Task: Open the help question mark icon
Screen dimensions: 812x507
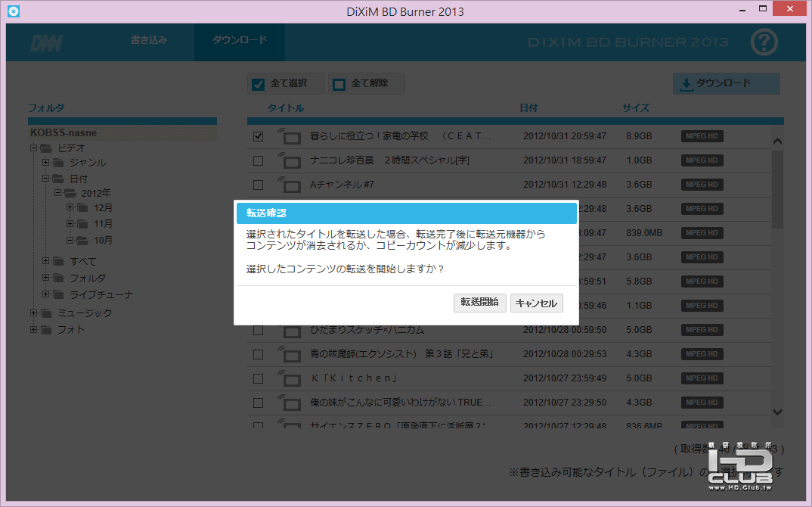Action: pyautogui.click(x=764, y=42)
